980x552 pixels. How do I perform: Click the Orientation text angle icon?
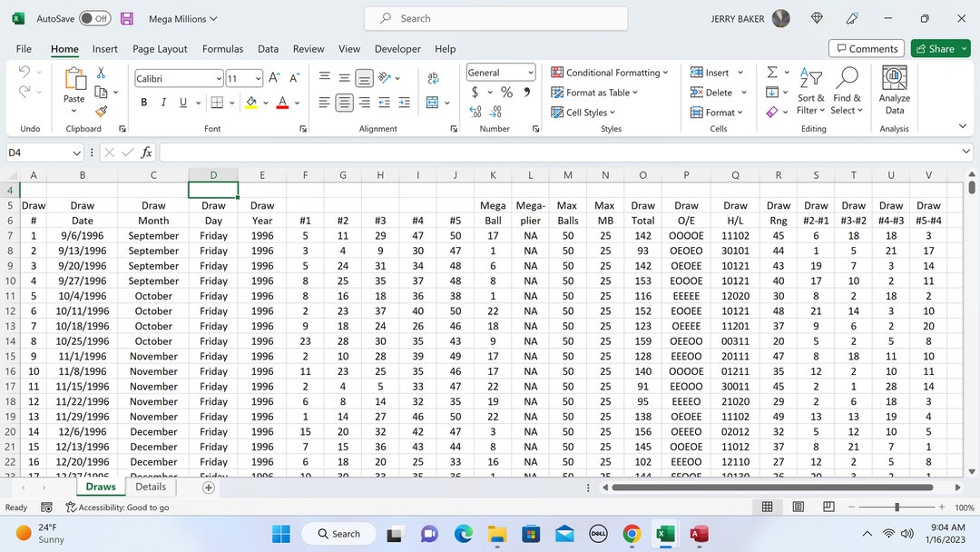(385, 77)
